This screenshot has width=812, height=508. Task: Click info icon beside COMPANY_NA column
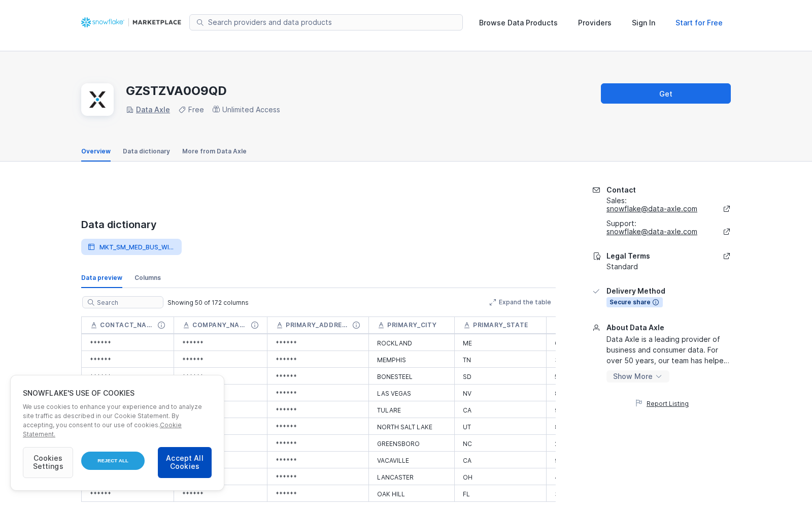[x=255, y=325]
